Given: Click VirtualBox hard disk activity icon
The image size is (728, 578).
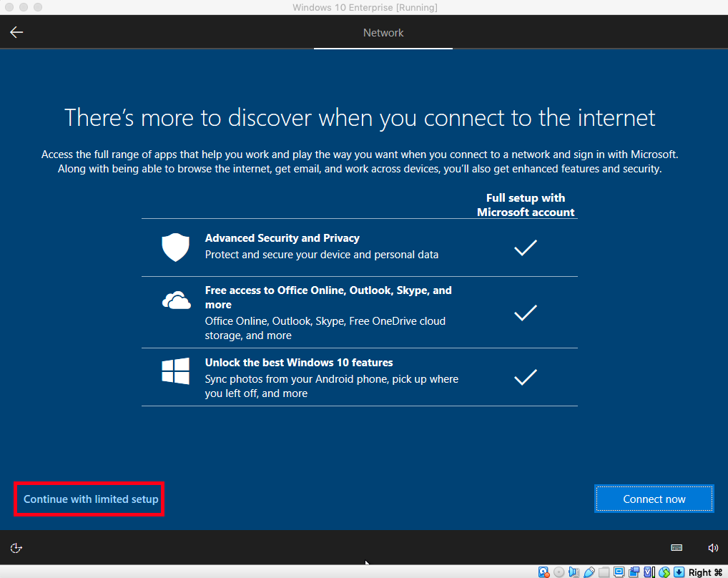Looking at the screenshot, I should point(543,572).
